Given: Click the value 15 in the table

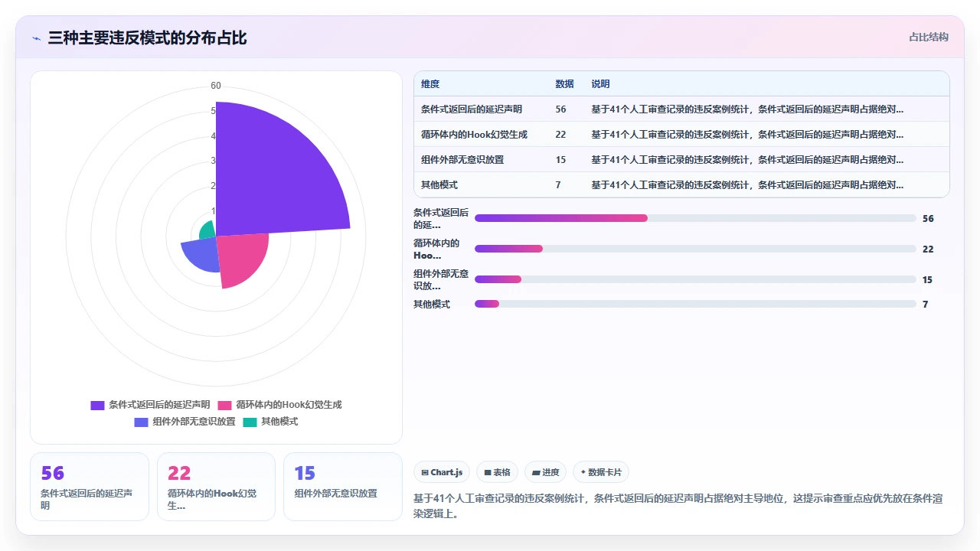Looking at the screenshot, I should coord(560,160).
